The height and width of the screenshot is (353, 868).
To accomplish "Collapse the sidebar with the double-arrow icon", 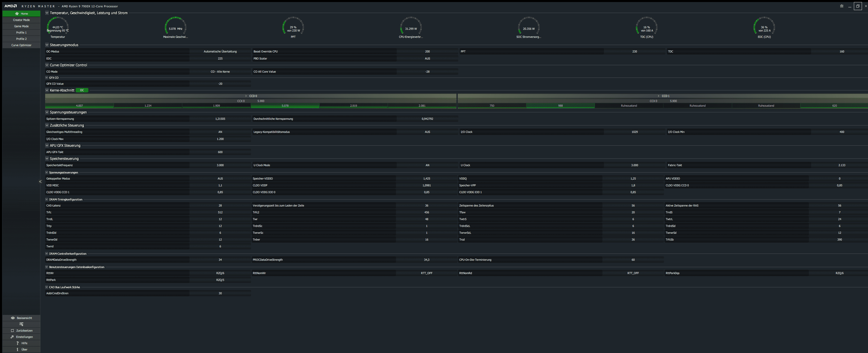I will pos(40,182).
